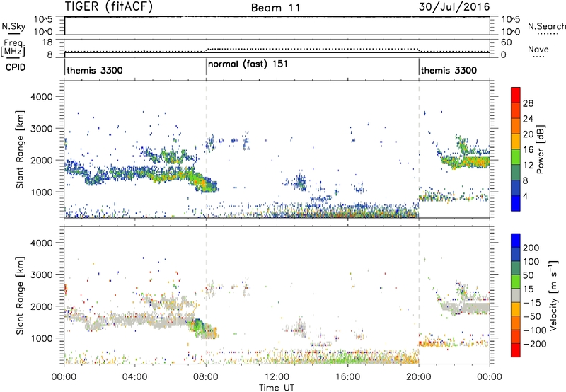Click the "16" Power colorbar tick
Image resolution: width=566 pixels, height=392 pixels.
(528, 150)
